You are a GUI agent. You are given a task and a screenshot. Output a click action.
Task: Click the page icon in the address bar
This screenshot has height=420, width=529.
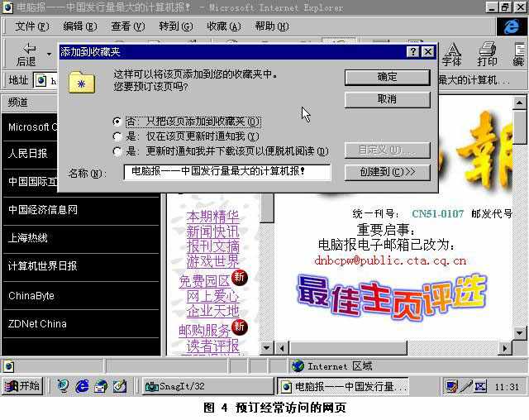41,81
